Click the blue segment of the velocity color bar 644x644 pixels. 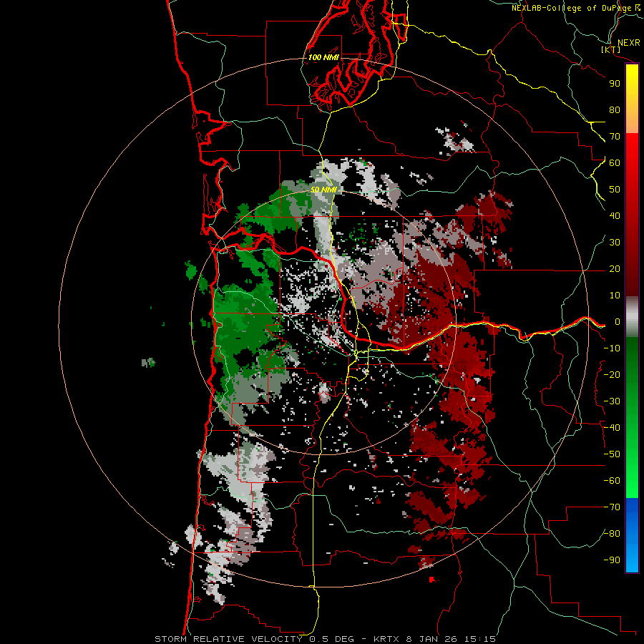(632, 535)
